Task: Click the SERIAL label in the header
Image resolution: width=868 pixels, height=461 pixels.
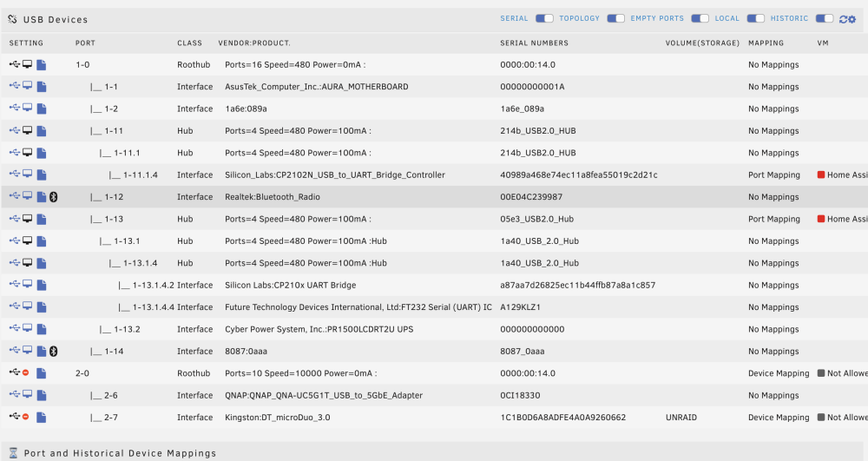Action: point(514,18)
